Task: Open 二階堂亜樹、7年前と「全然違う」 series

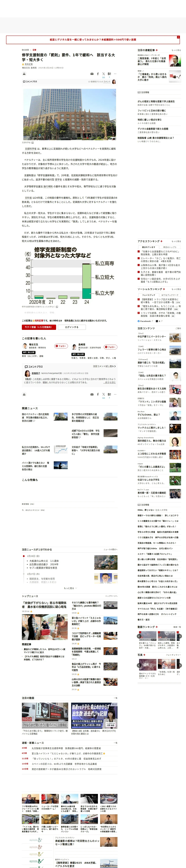Action: tap(152, 61)
